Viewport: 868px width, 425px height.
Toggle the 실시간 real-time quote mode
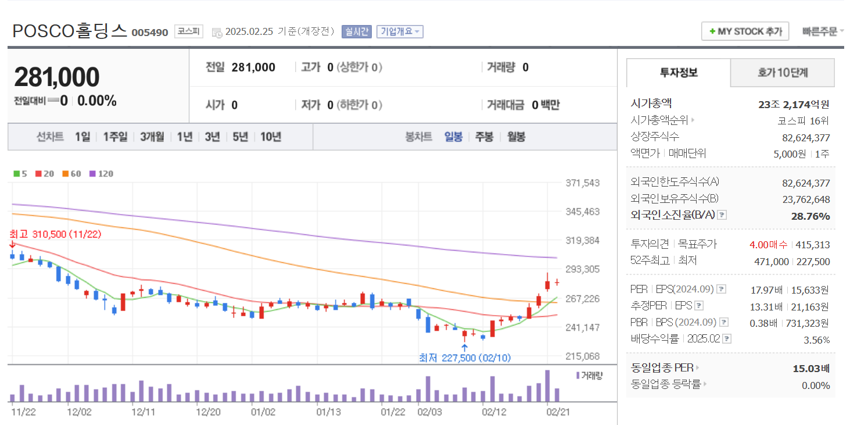click(357, 32)
